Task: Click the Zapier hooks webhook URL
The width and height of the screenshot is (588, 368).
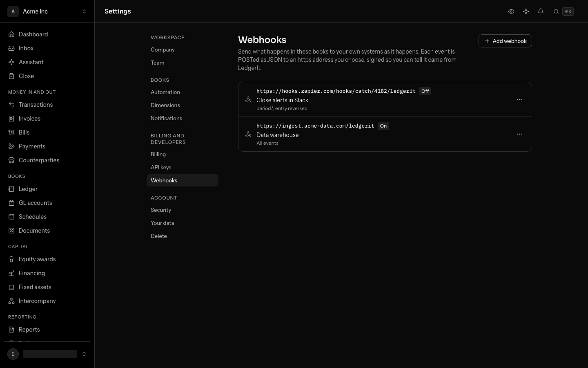Action: [336, 91]
